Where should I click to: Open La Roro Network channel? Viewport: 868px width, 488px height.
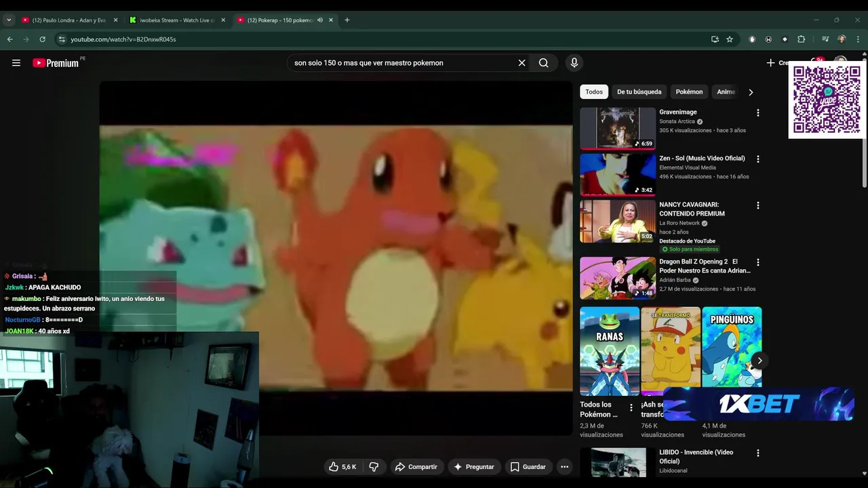[679, 223]
